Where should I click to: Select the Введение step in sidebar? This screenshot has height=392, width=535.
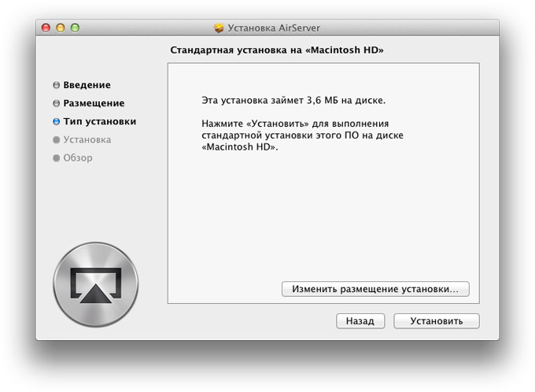pyautogui.click(x=87, y=85)
